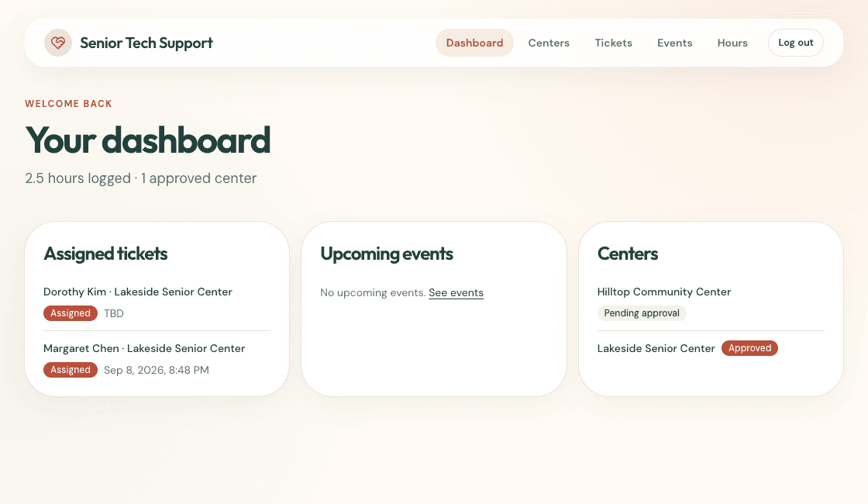Select Lakeside Senior Center in Centers card

point(656,348)
